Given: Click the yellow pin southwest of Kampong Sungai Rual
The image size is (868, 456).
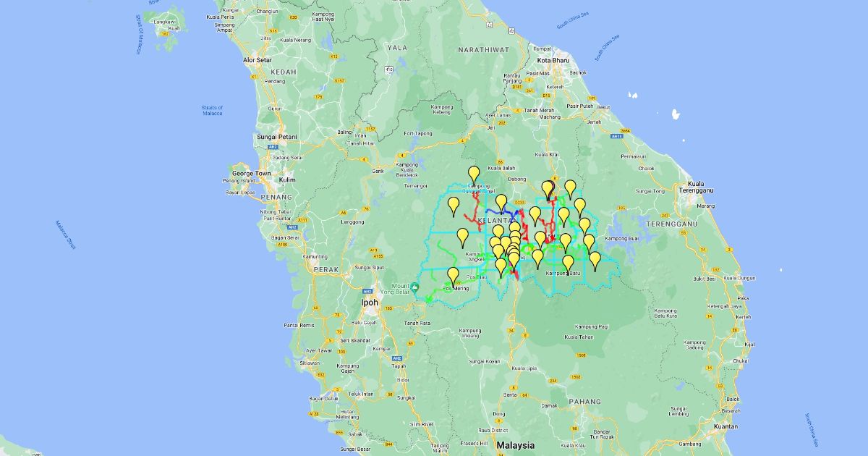Looking at the screenshot, I should tap(454, 205).
